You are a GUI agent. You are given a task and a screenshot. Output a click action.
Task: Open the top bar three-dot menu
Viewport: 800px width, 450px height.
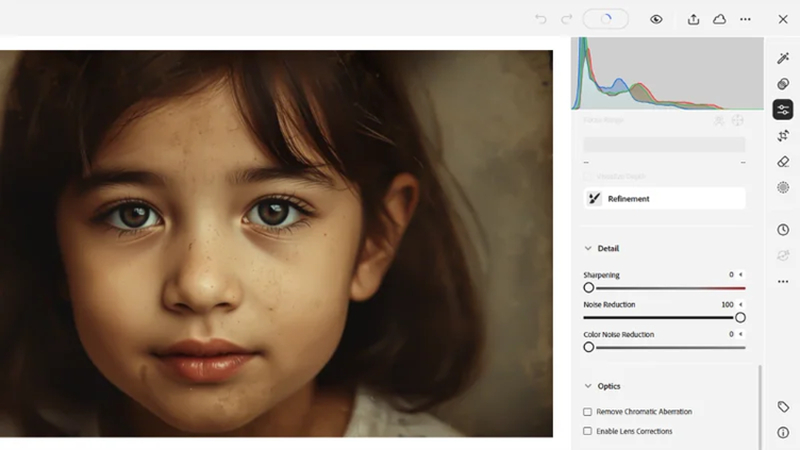click(745, 19)
